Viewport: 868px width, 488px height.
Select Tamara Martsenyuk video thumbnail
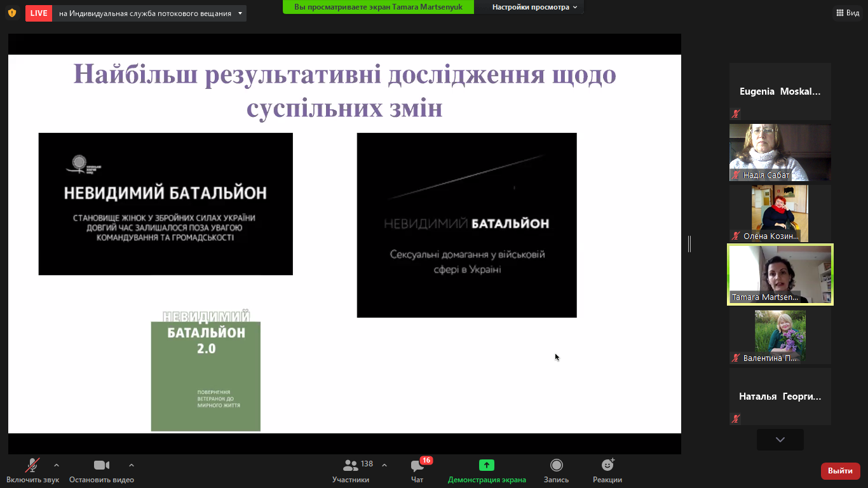click(x=780, y=274)
